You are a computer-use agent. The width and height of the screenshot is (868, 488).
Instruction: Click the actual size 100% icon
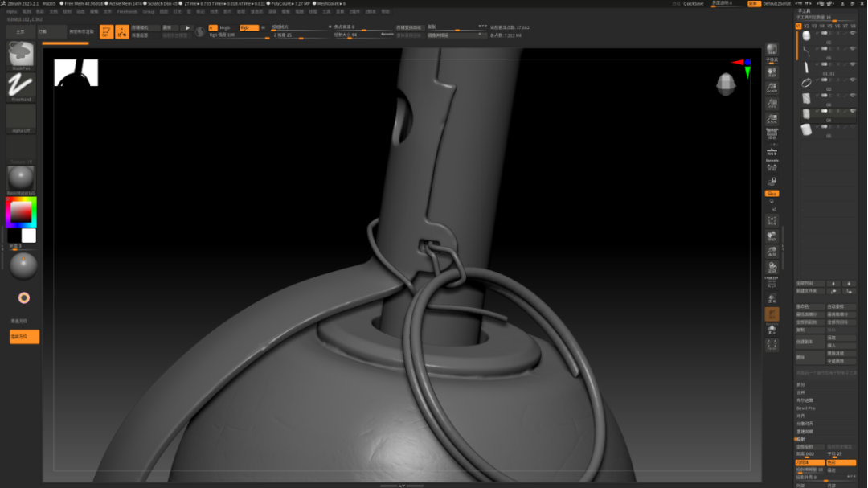click(x=772, y=103)
